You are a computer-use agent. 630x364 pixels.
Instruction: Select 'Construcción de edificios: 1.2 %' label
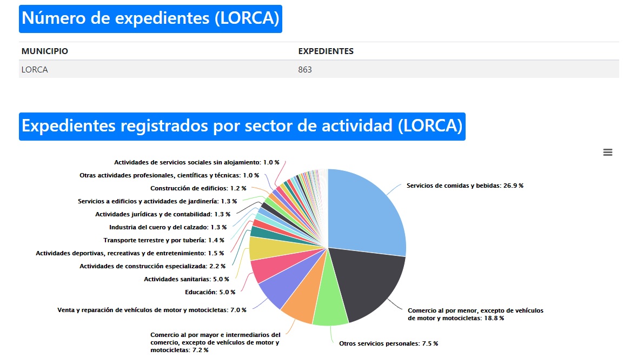(x=198, y=188)
